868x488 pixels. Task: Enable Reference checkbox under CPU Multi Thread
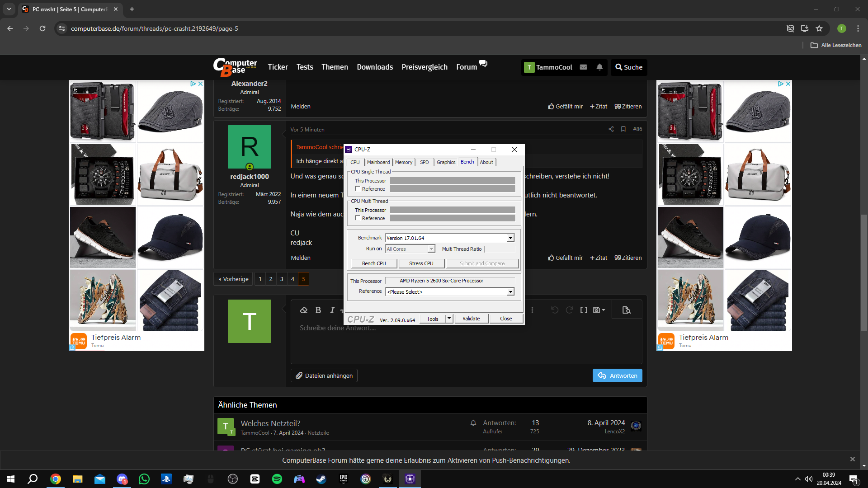[358, 218]
